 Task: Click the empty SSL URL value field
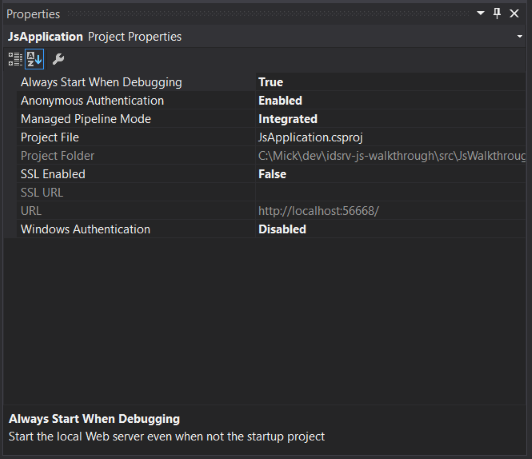[x=391, y=192]
